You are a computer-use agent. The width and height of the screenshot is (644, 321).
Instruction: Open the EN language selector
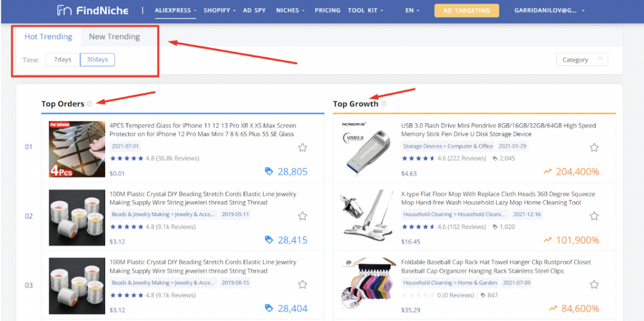(412, 10)
